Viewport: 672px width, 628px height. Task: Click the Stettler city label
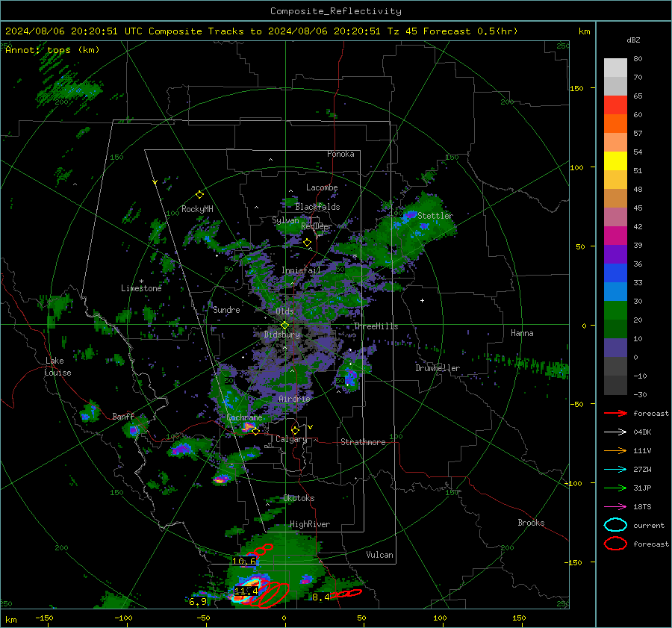[435, 216]
